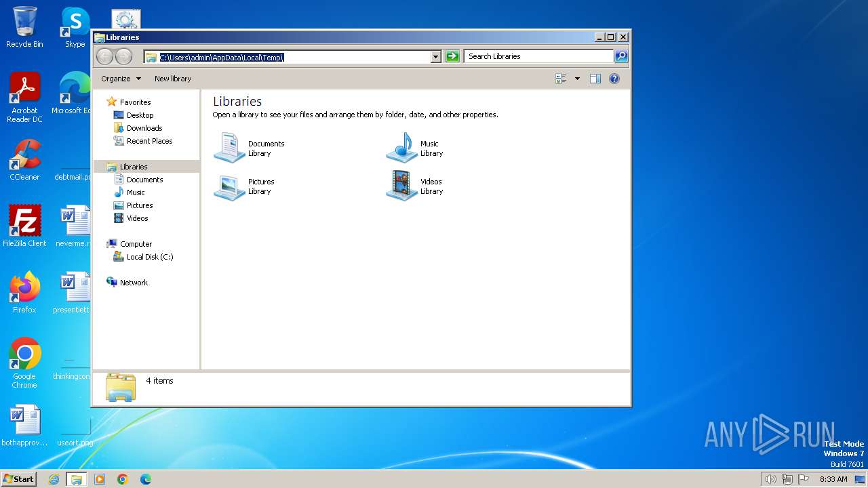Maximize the Libraries window
This screenshot has height=488, width=868.
[610, 37]
